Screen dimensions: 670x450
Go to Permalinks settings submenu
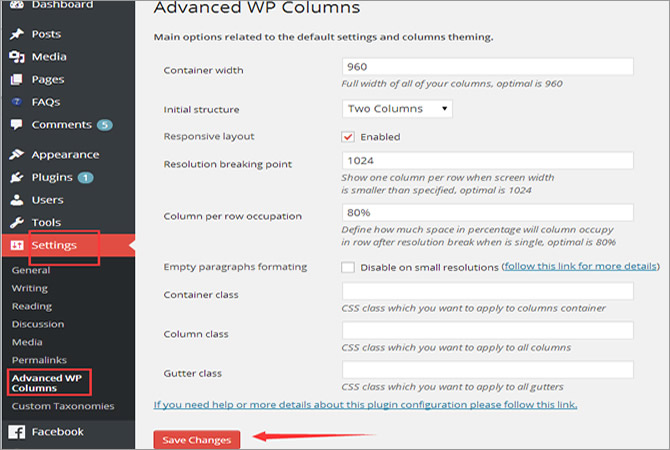coord(39,360)
